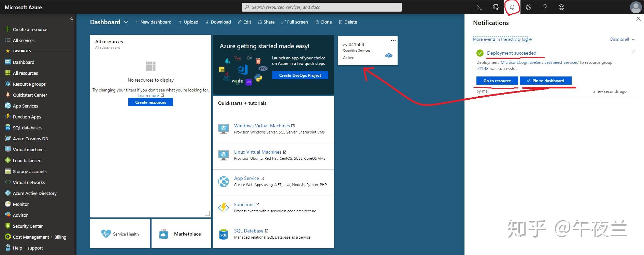
Task: Open the Directory and subscription filter icon
Action: (496, 7)
